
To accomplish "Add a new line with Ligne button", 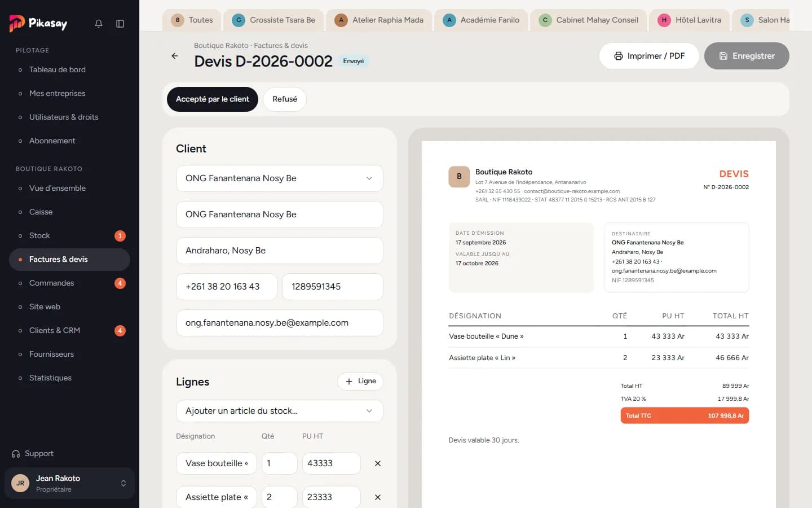I will (360, 382).
